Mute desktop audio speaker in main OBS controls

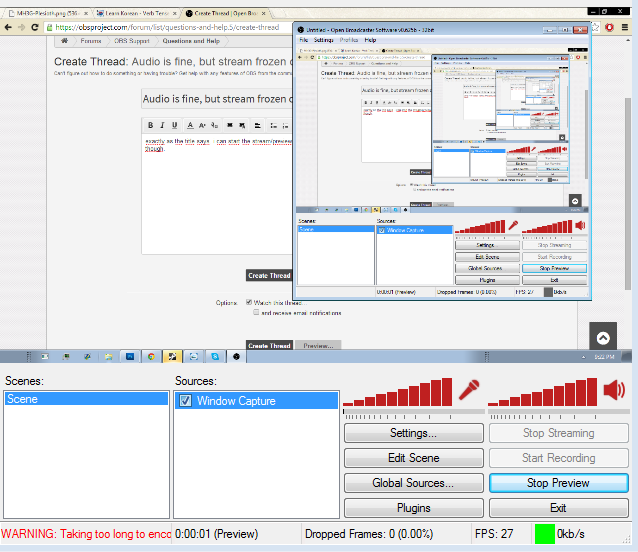point(614,390)
